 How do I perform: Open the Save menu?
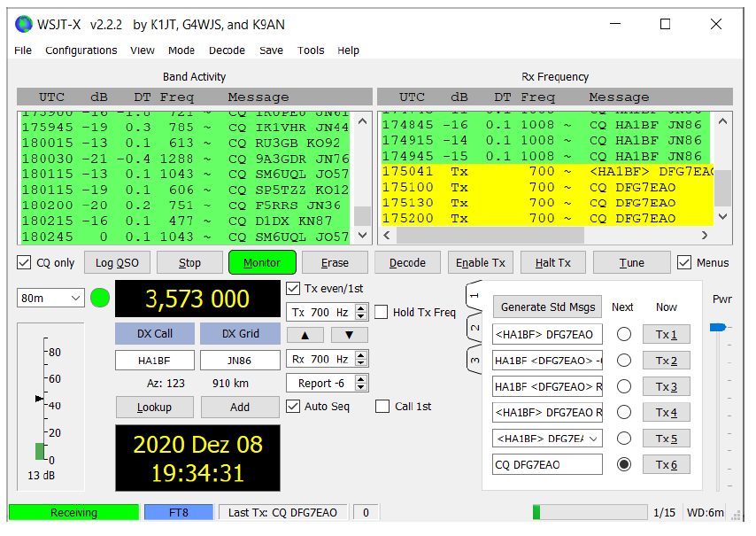tap(271, 50)
